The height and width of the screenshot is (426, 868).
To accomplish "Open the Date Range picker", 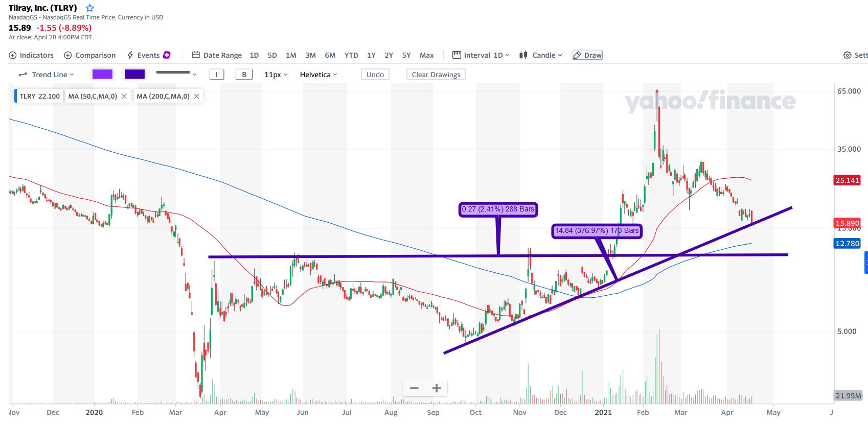I will pos(217,55).
